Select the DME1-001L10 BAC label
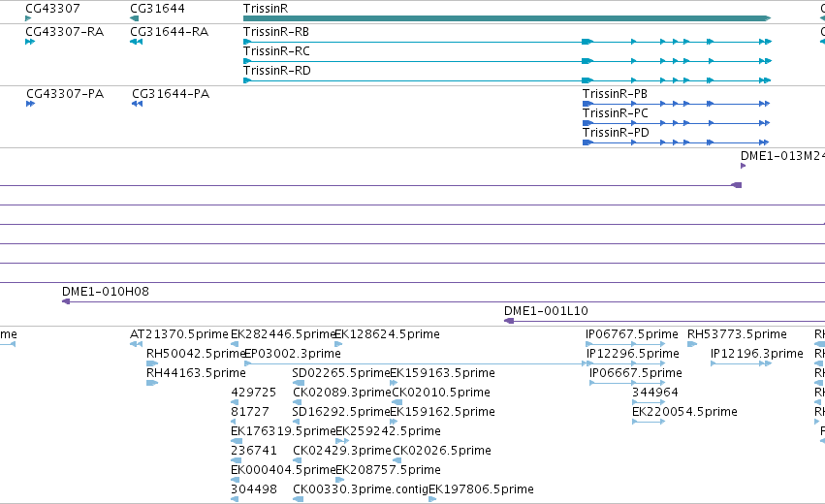This screenshot has height=504, width=825. click(x=546, y=311)
